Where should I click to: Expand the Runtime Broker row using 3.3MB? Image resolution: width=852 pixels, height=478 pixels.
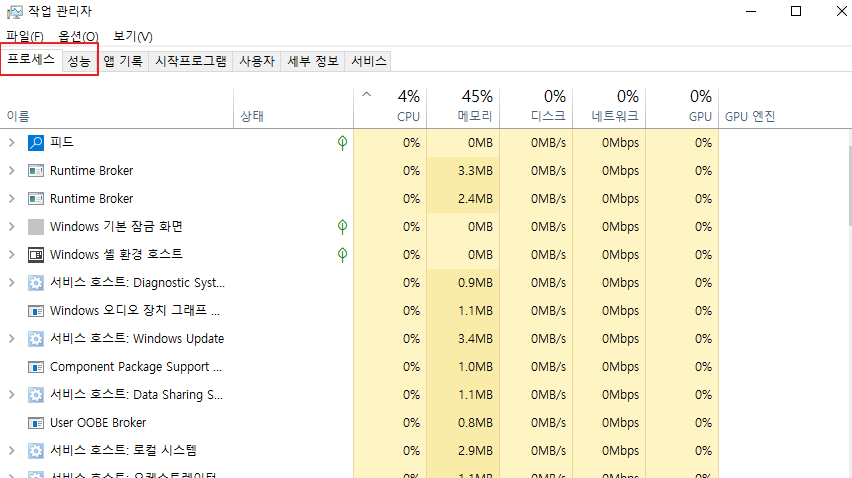[x=11, y=171]
